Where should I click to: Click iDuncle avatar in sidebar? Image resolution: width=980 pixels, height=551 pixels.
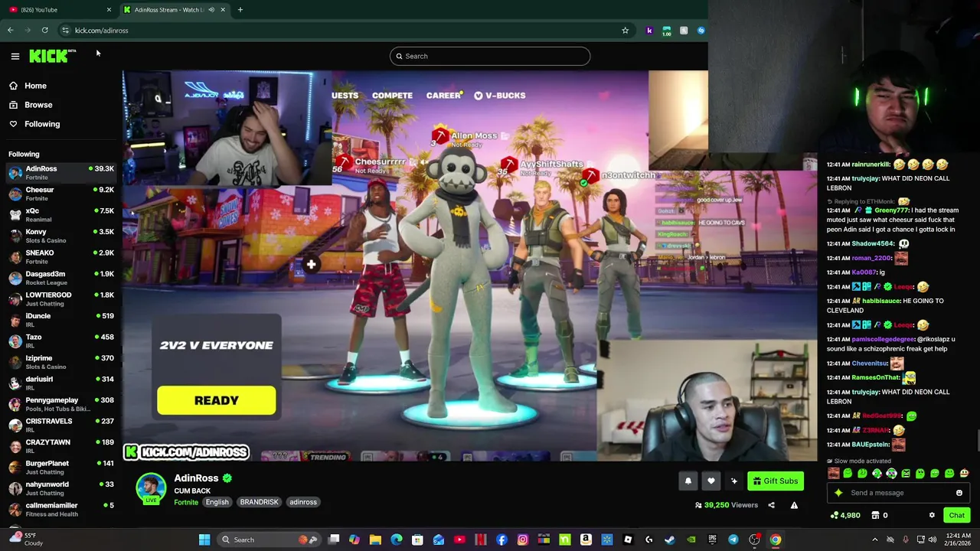[x=15, y=320]
